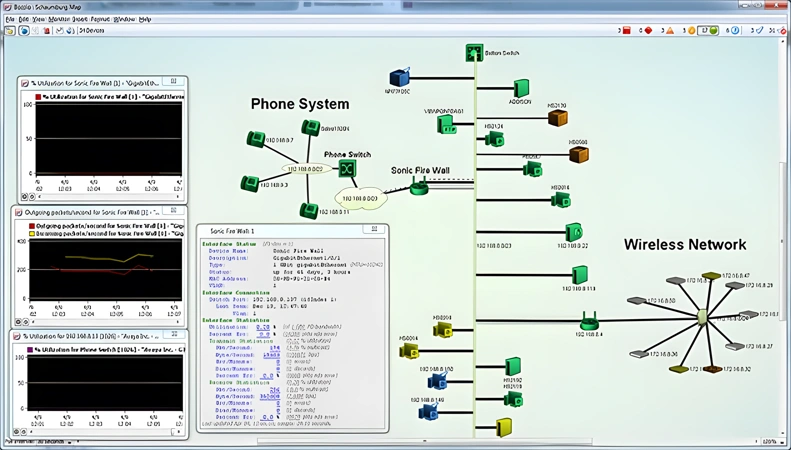Viewport: 791px width, 450px height.
Task: Select the central hub of Wireless Network
Action: [702, 317]
